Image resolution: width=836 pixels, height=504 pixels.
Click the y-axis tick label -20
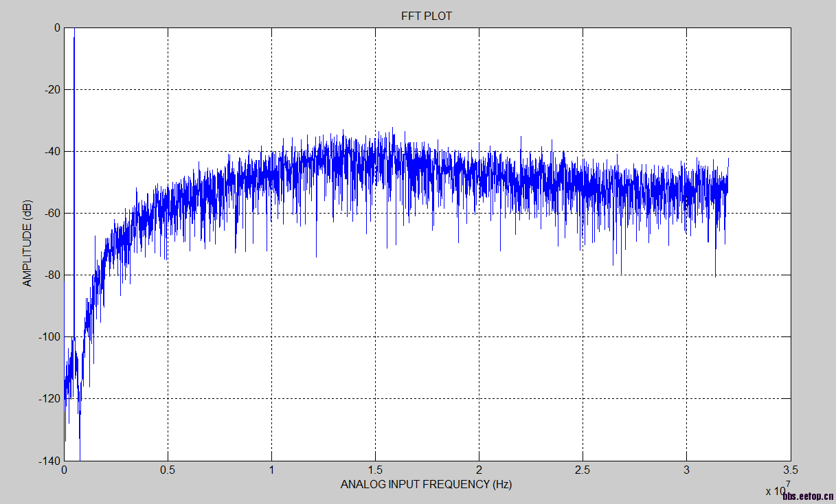coord(52,89)
